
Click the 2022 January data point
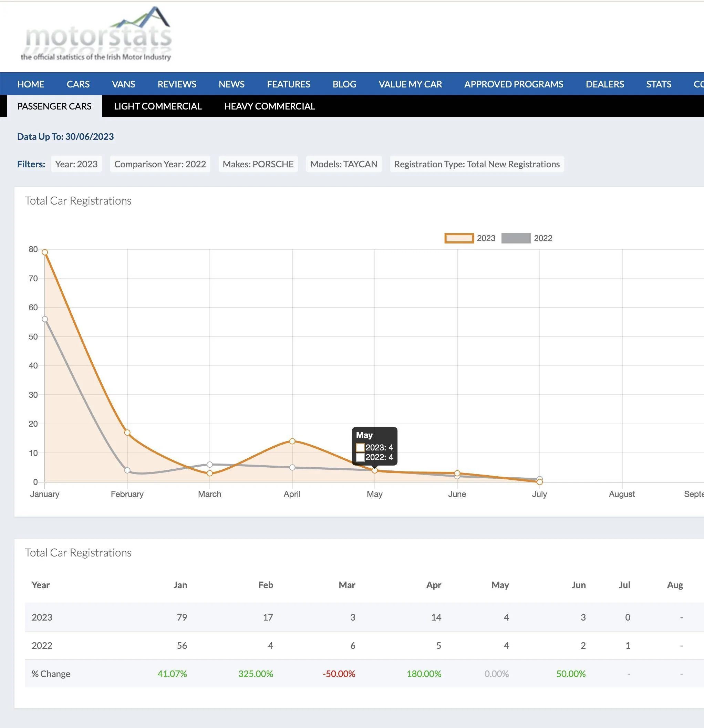pyautogui.click(x=45, y=319)
